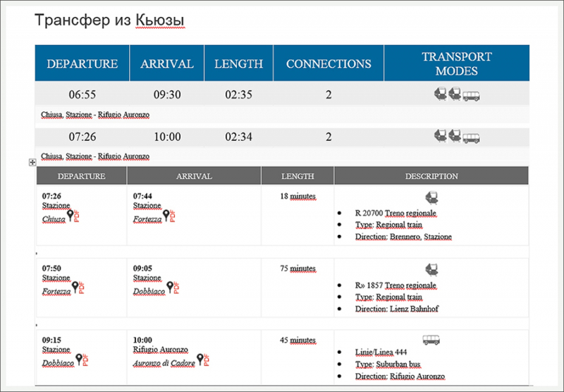Click R 20700 Treno regionale text
The height and width of the screenshot is (392, 564).
[x=396, y=213]
